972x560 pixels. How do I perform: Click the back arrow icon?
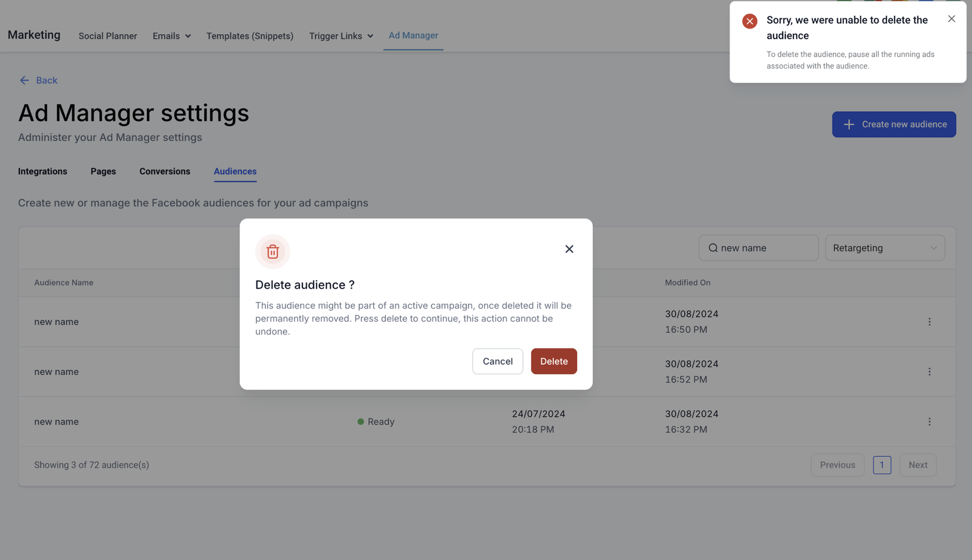(x=24, y=80)
